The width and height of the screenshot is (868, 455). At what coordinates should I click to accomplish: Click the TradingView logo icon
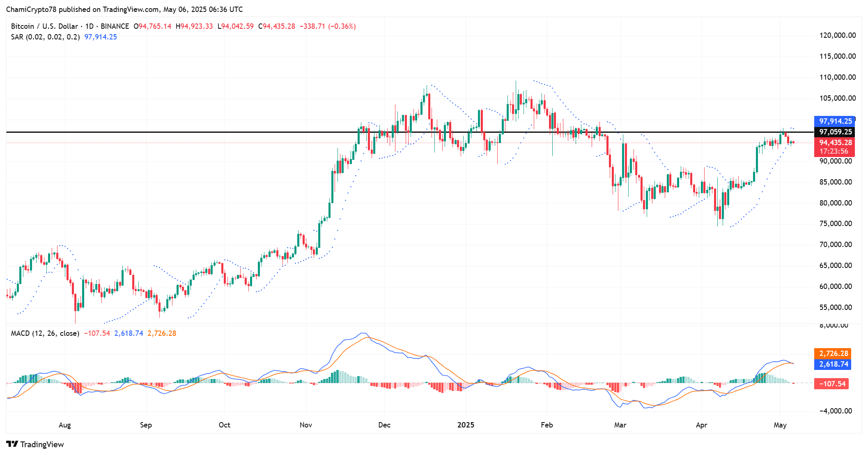click(12, 444)
